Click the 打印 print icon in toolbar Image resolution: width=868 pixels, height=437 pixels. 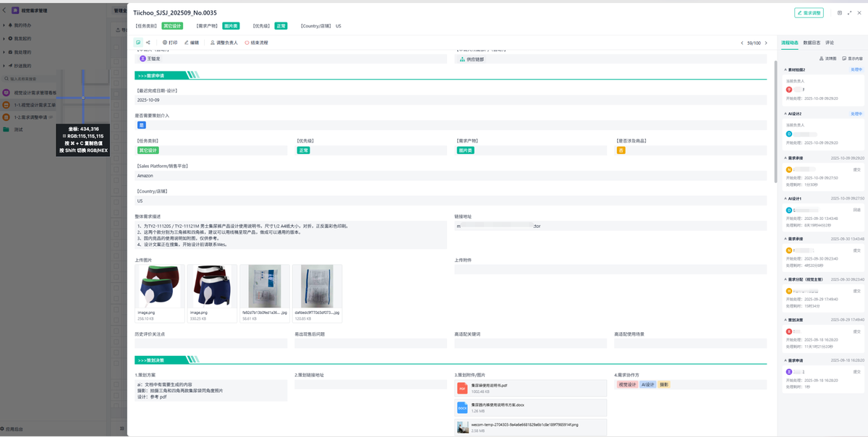(x=165, y=43)
